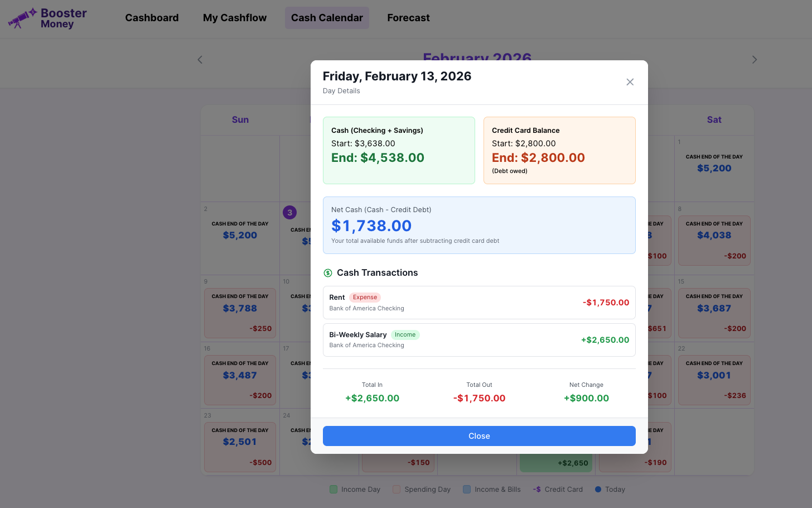Viewport: 812px width, 508px height.
Task: Select the Bi-Weekly Salary transaction entry
Action: [x=479, y=339]
